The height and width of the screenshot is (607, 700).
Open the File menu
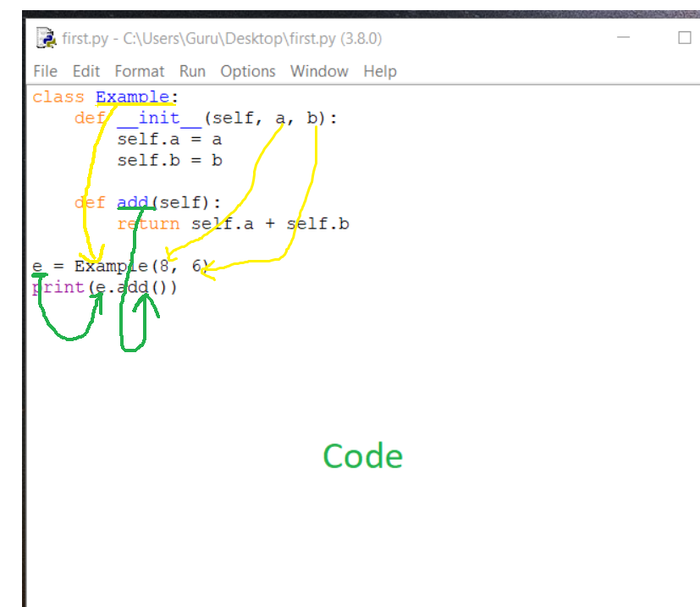point(45,71)
